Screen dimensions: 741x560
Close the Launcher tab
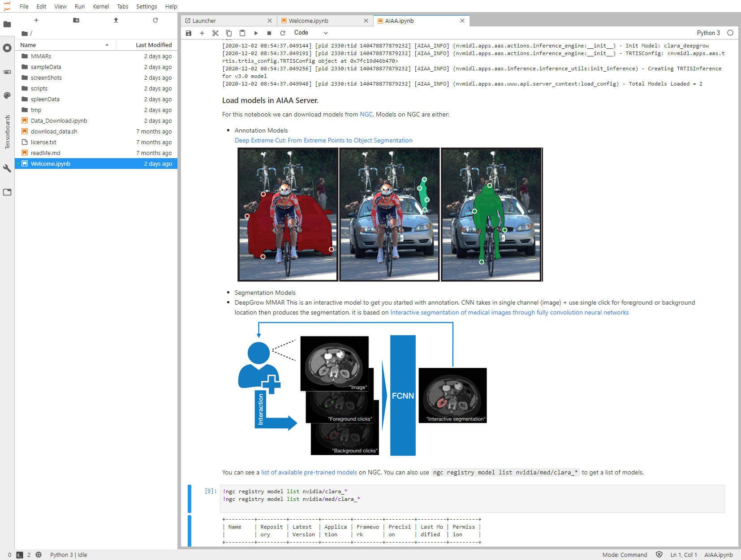pyautogui.click(x=270, y=21)
